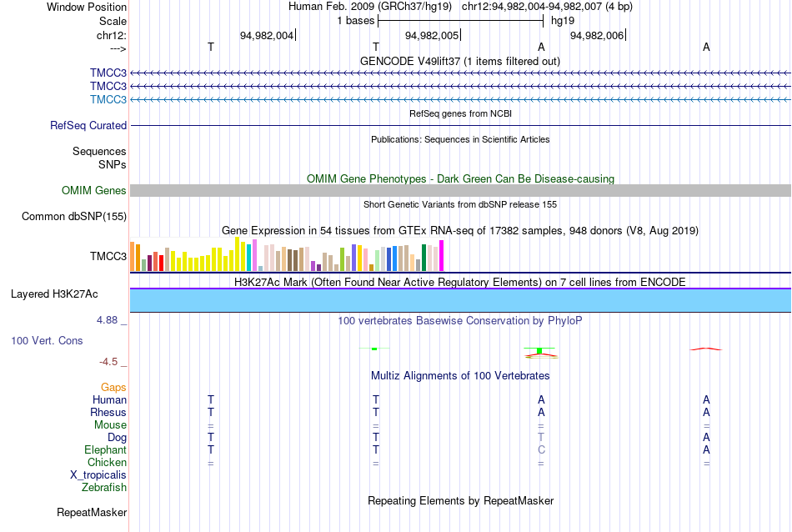The width and height of the screenshot is (792, 532).
Task: Click the RepeatMasker track label
Action: pyautogui.click(x=92, y=512)
